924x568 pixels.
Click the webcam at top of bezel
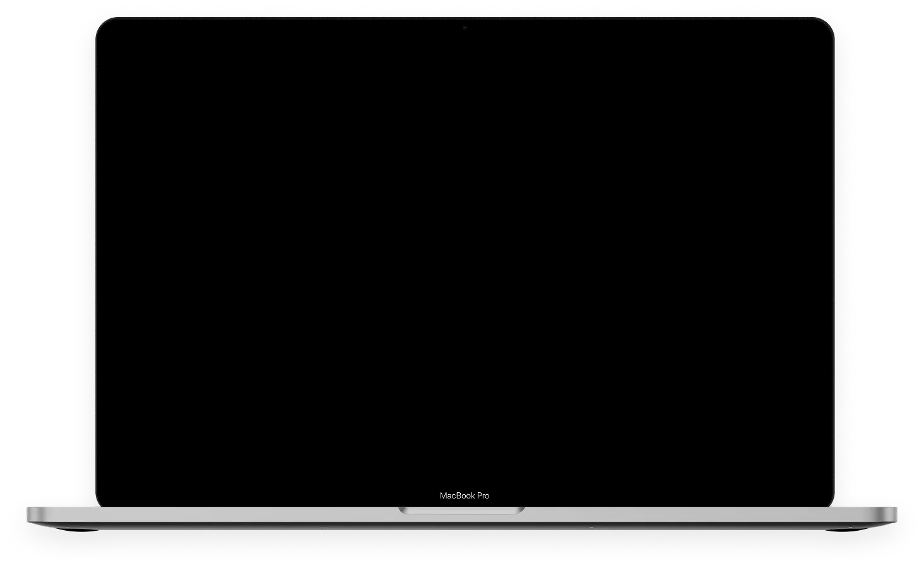tap(465, 28)
